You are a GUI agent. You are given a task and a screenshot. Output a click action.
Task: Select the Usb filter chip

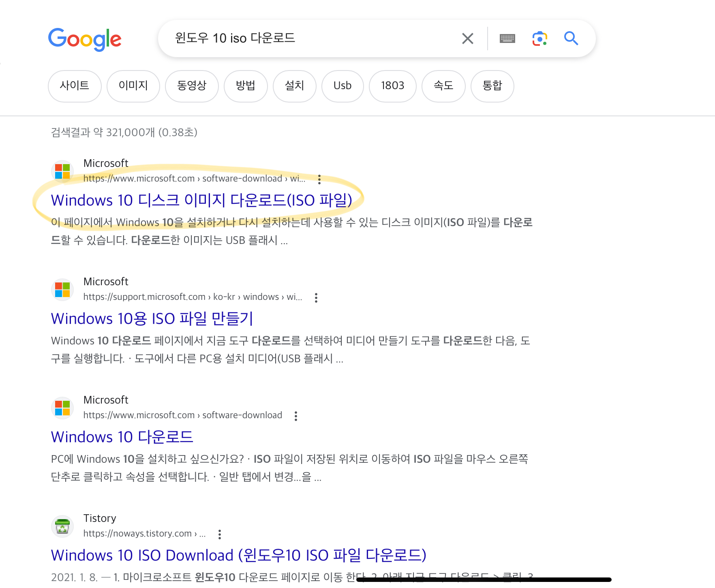(343, 86)
